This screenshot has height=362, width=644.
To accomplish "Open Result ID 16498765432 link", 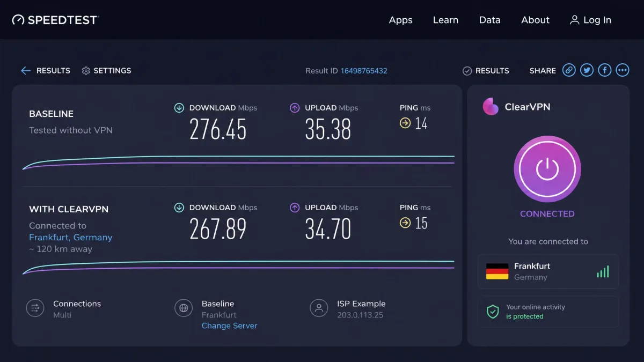I will [364, 71].
